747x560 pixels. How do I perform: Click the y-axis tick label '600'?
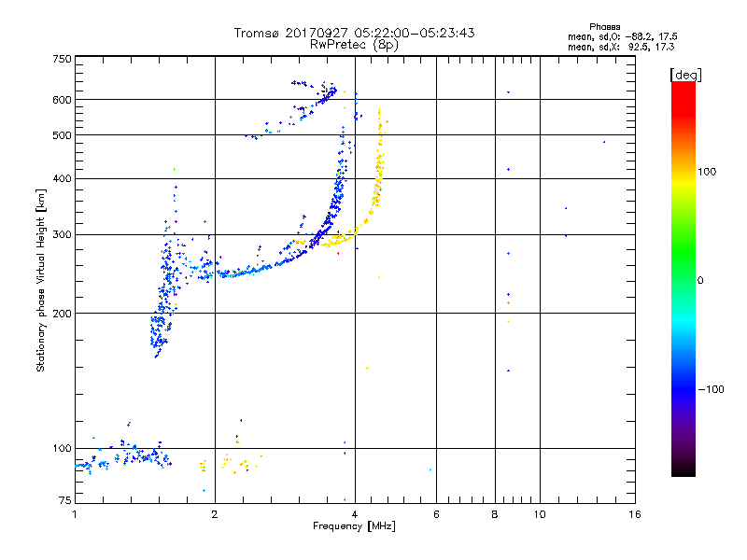pos(62,100)
